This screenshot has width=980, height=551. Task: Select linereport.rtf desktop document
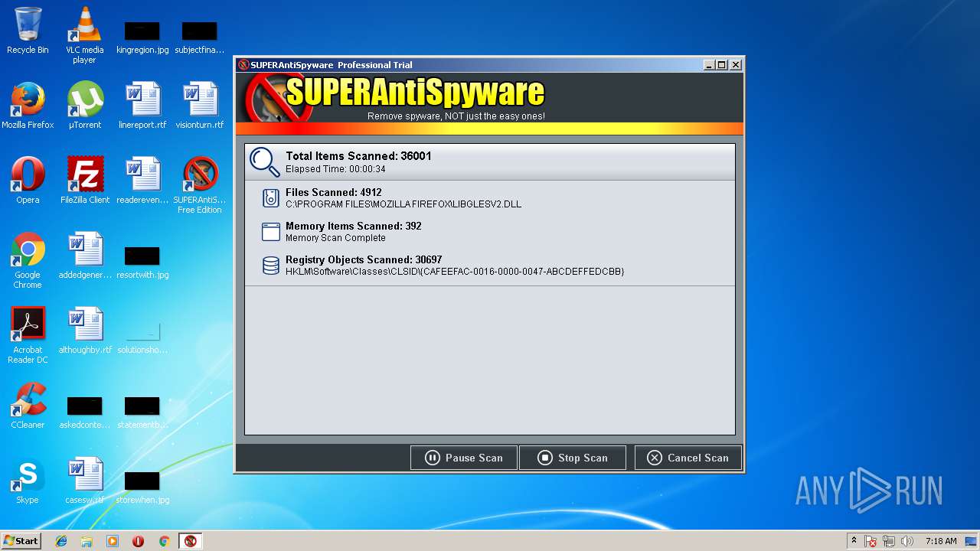142,106
